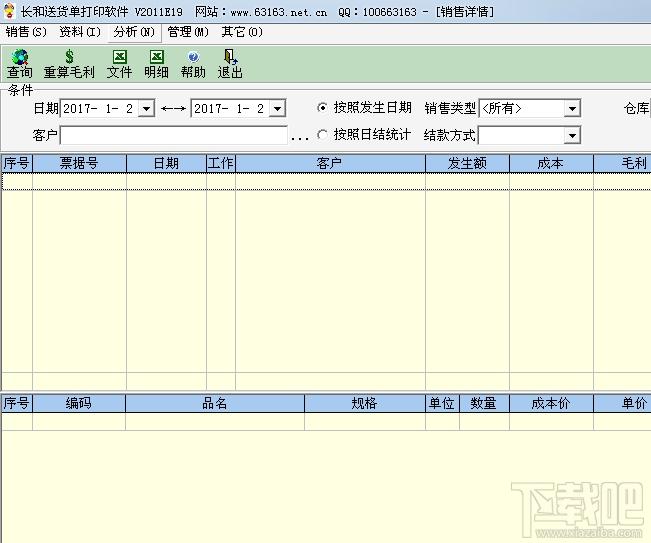Sort by 发生额 column header
The width and height of the screenshot is (651, 543).
pos(467,163)
